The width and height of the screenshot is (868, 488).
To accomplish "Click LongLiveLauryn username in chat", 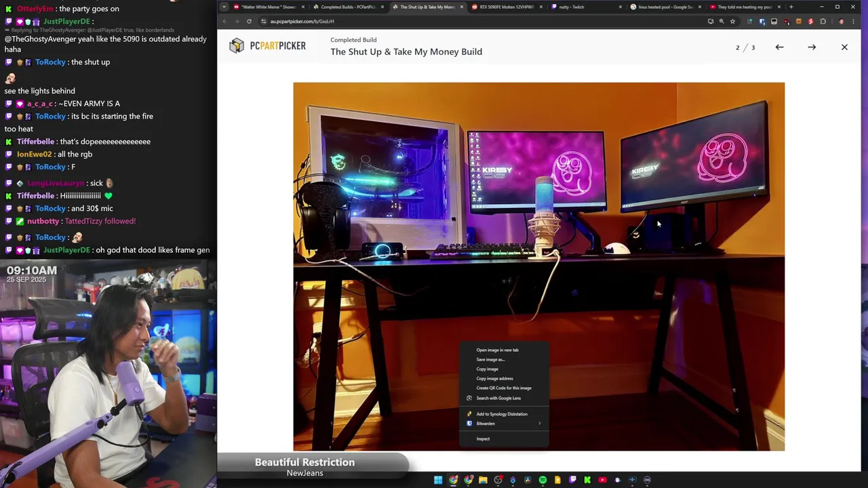I will pyautogui.click(x=56, y=183).
